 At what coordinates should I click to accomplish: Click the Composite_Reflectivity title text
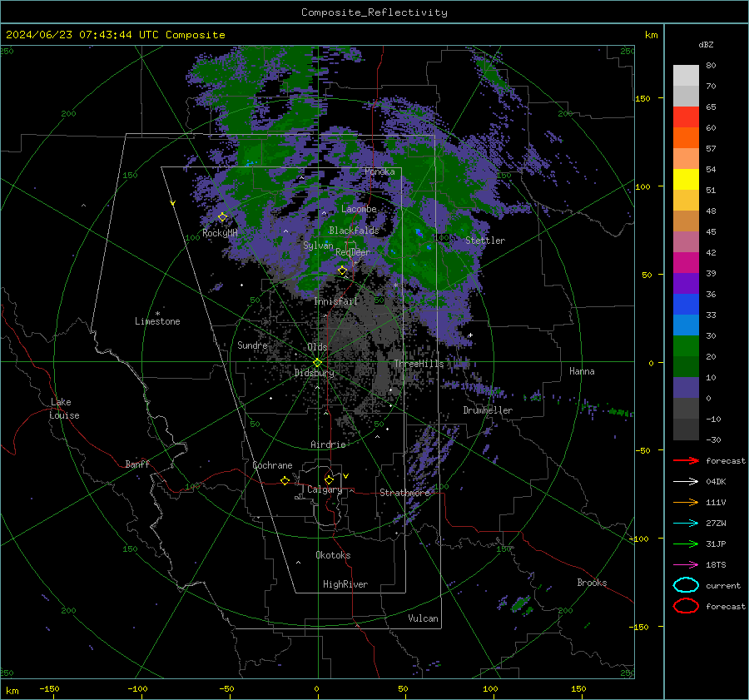tap(374, 12)
